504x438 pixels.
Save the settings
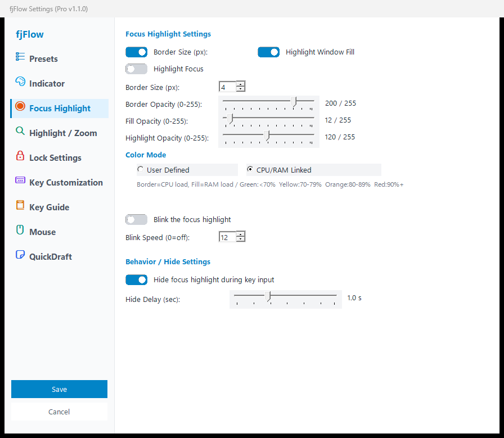[x=59, y=389]
